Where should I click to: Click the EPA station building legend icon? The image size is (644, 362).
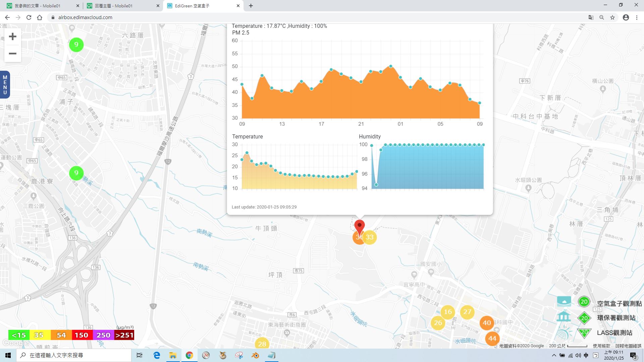pos(563,317)
